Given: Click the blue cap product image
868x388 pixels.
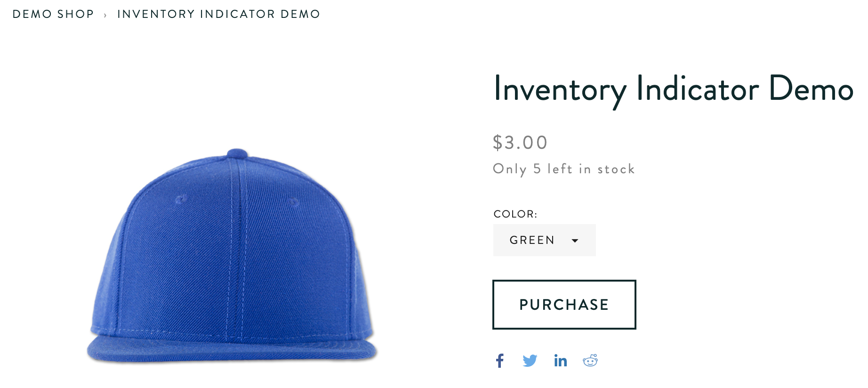Looking at the screenshot, I should [232, 256].
